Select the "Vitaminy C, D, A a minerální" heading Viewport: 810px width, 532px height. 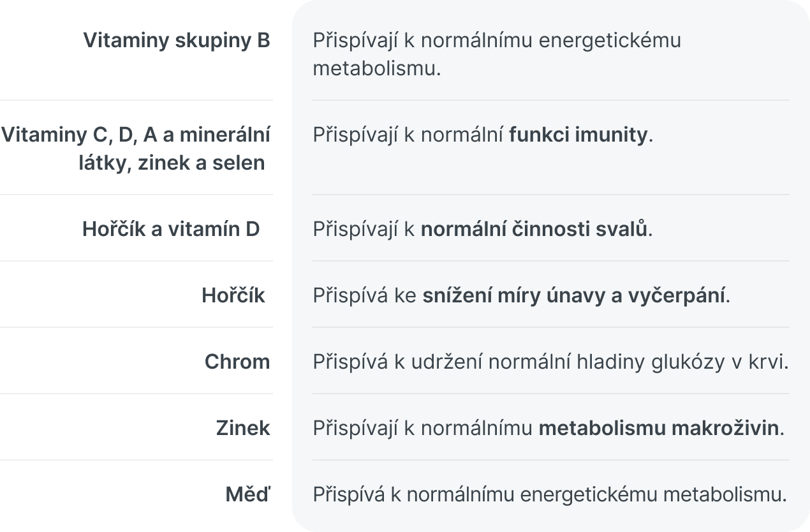[x=135, y=135]
